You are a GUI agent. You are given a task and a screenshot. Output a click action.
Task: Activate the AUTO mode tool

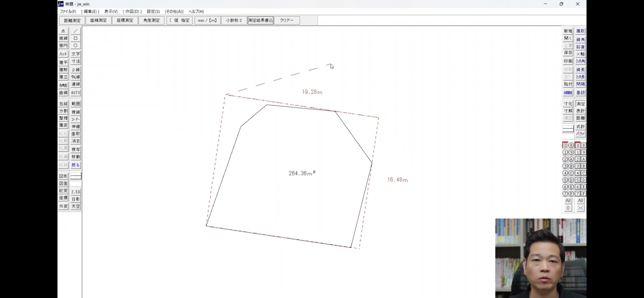point(76,93)
